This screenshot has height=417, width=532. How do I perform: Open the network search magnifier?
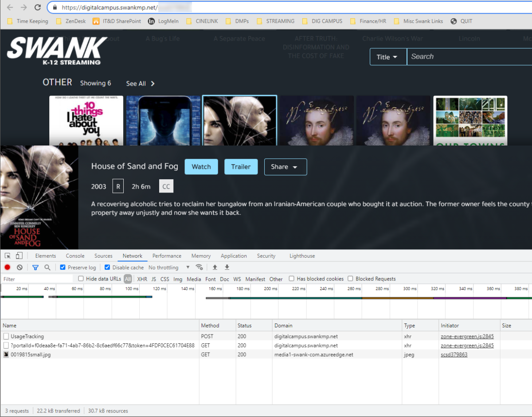[47, 268]
